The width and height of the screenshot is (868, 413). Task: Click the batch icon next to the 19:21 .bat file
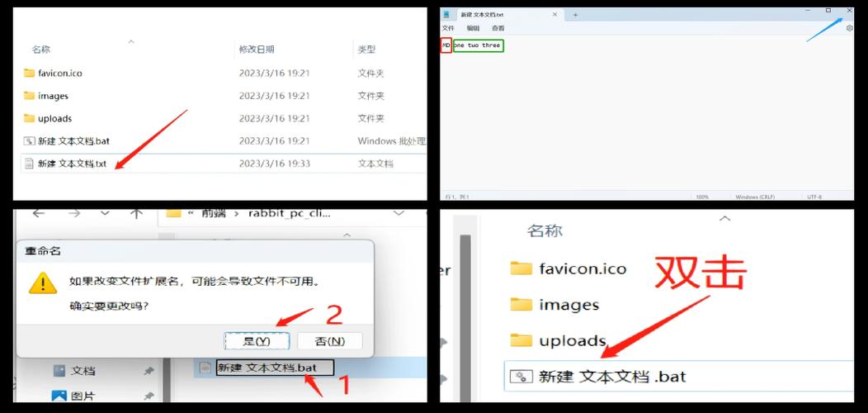click(30, 140)
